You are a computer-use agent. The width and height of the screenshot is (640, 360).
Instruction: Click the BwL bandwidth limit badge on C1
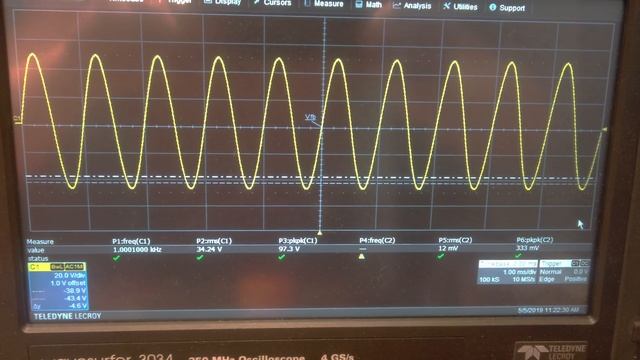[57, 267]
